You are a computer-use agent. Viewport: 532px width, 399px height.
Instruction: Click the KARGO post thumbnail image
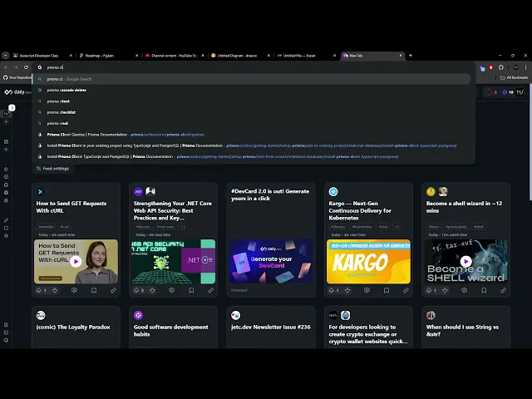point(368,262)
